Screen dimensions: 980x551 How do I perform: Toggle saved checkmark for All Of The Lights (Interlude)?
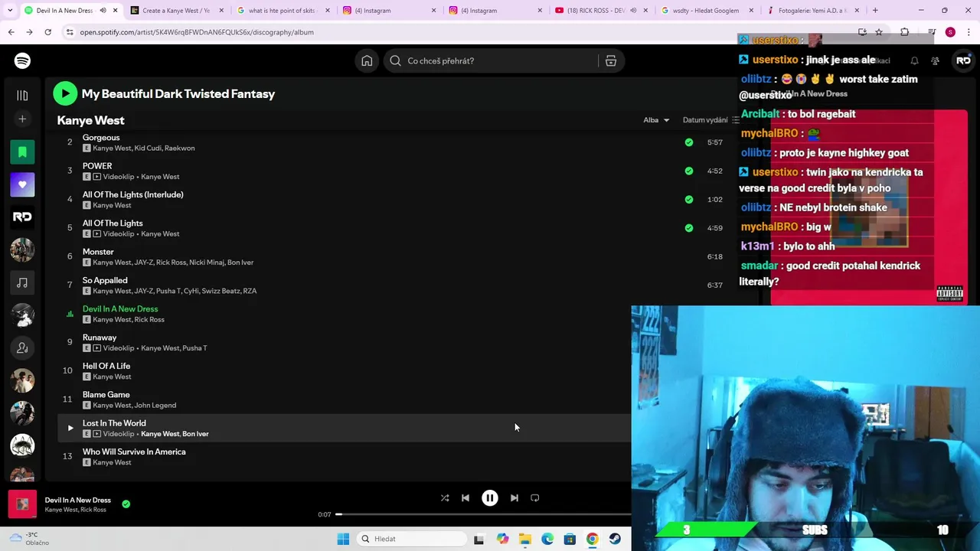tap(689, 200)
